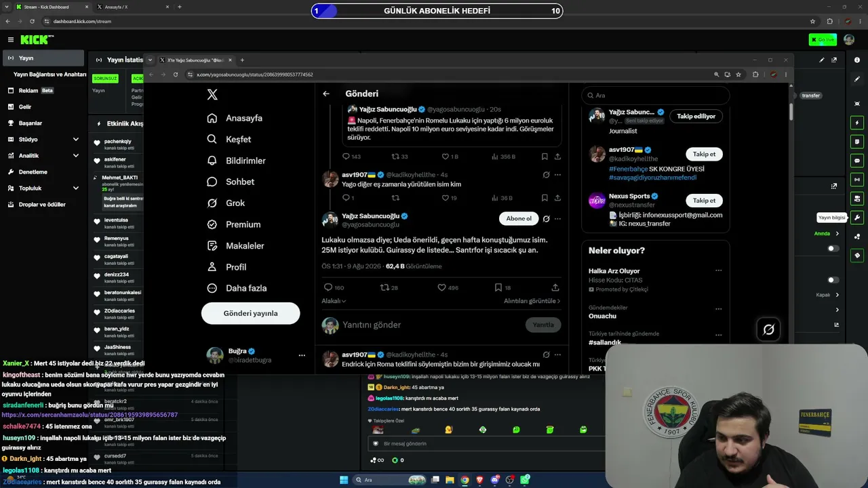This screenshot has height=488, width=868.
Task: Open Bildirimler in X sidebar
Action: (236, 161)
